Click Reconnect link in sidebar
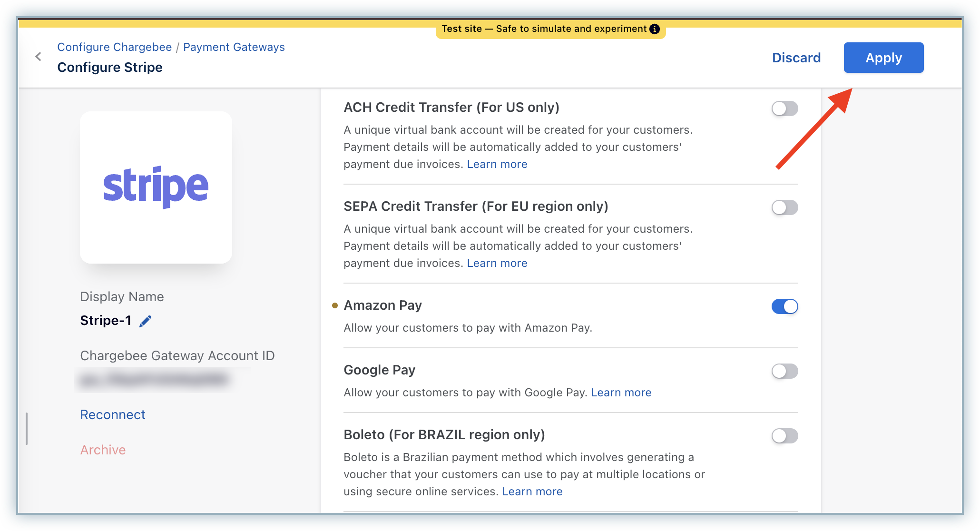Screen dimensions: 980x531 coord(113,415)
